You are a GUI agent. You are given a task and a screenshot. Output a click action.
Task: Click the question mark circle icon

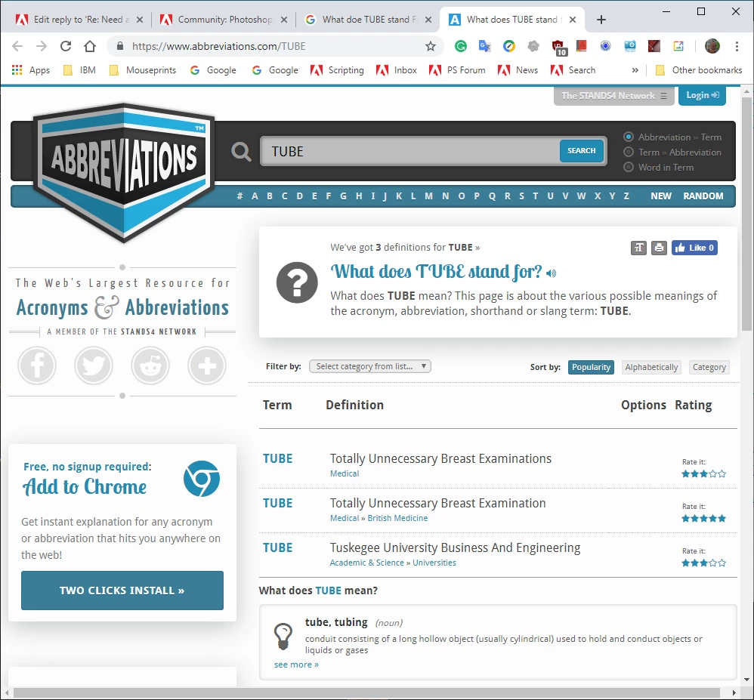coord(297,282)
